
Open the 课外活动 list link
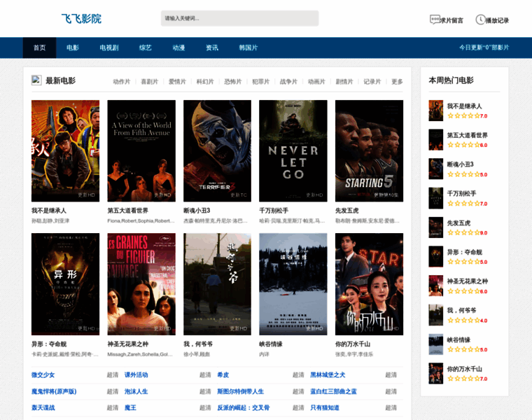[x=136, y=375]
